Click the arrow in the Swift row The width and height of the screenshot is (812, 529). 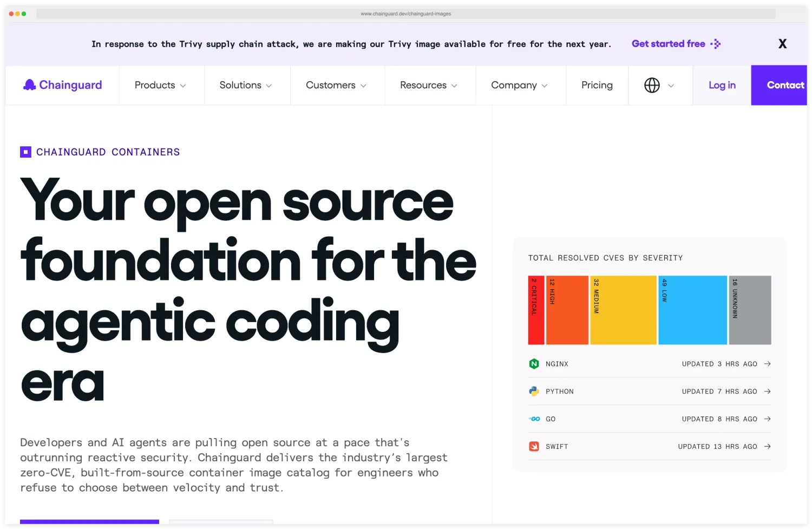[767, 447]
